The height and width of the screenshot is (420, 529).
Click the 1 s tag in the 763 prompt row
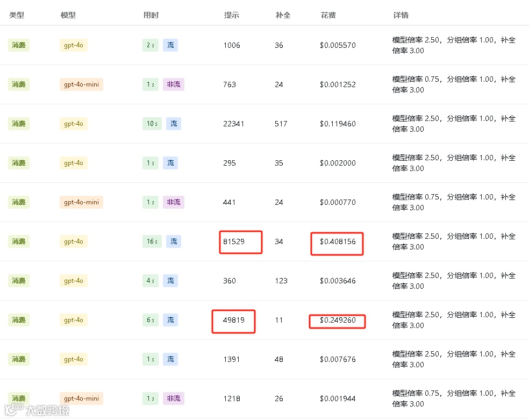pyautogui.click(x=151, y=84)
